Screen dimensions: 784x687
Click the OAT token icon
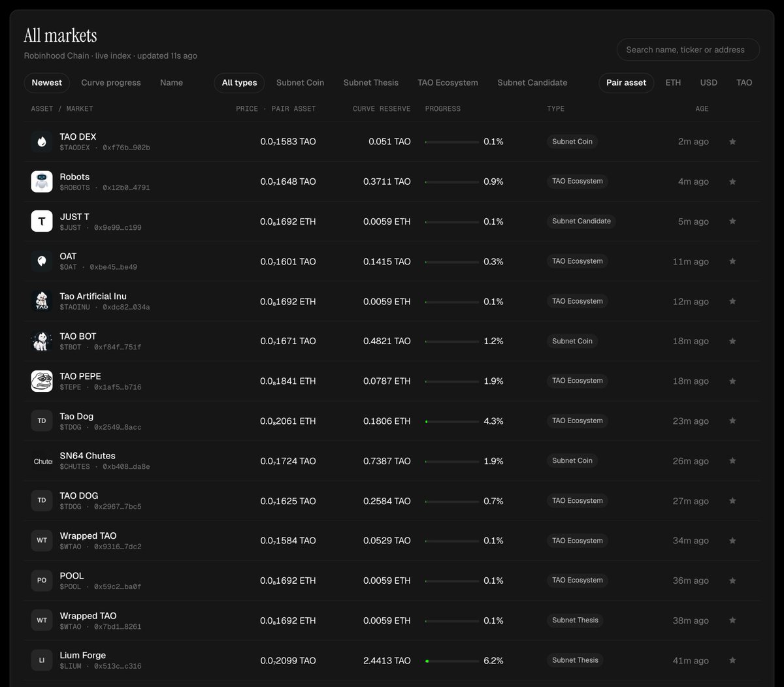pos(42,261)
